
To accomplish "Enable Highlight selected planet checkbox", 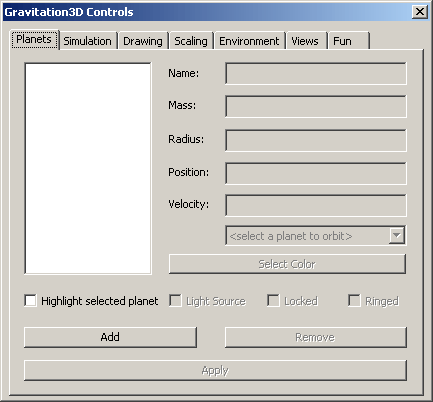I will point(30,301).
